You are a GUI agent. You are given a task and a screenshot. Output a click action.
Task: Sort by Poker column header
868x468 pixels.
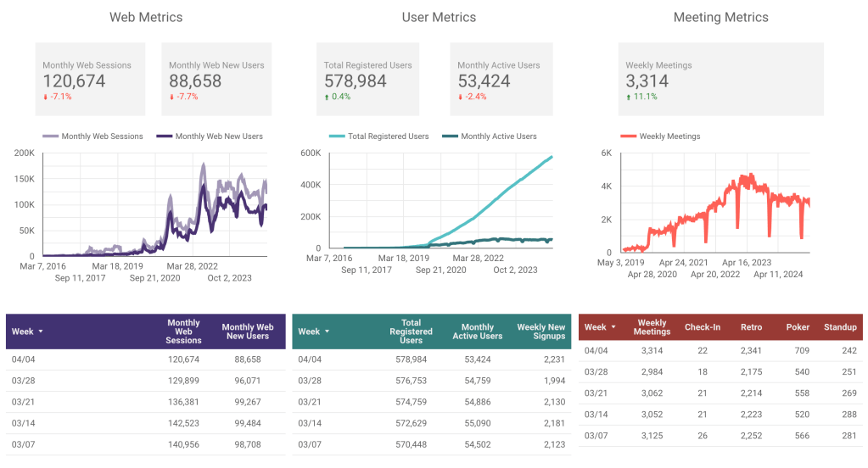[x=798, y=327]
